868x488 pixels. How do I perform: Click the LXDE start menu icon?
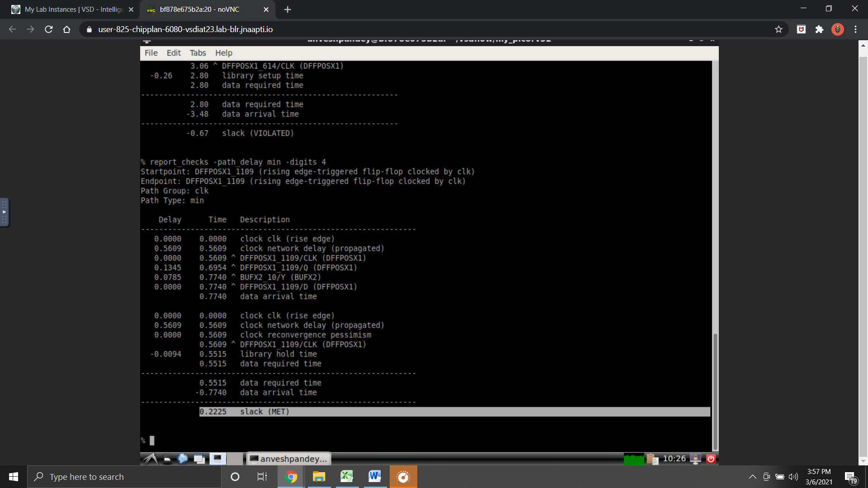click(150, 459)
